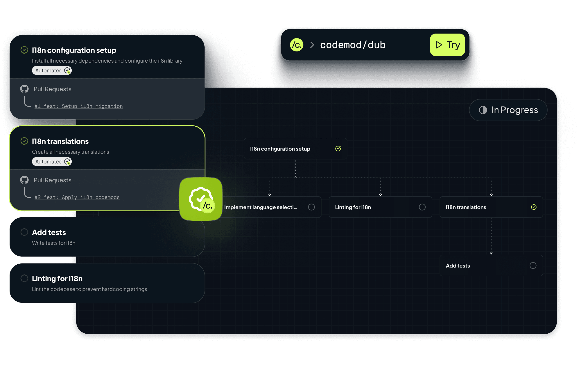Click 'Write tests for i18n' description

click(x=54, y=243)
